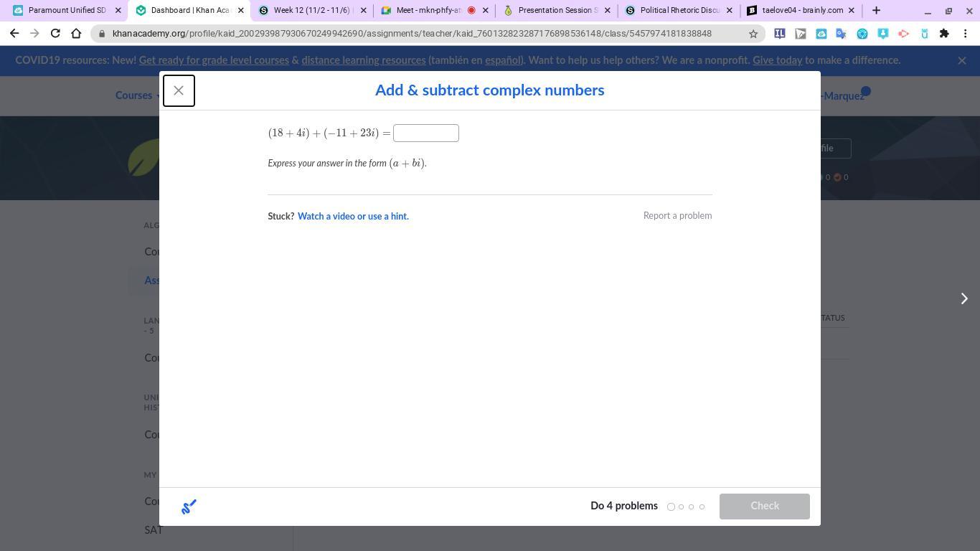
Task: Click the first problem progress circle
Action: click(671, 507)
